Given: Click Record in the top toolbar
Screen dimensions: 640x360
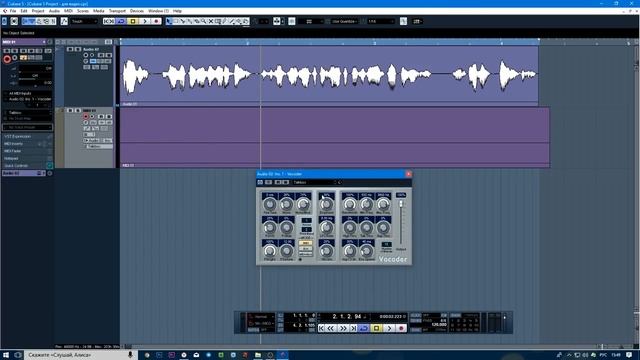Looking at the screenshot, I should pos(156,21).
